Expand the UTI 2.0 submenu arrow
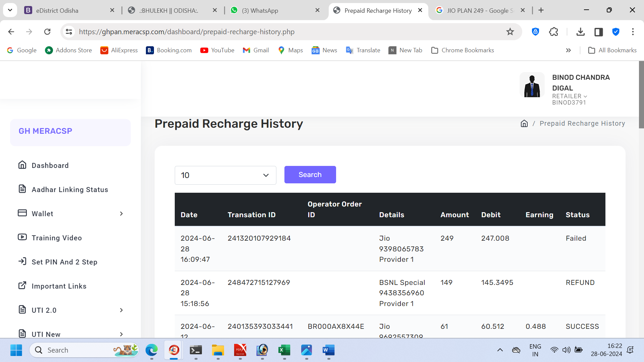Image resolution: width=644 pixels, height=362 pixels. [121, 310]
